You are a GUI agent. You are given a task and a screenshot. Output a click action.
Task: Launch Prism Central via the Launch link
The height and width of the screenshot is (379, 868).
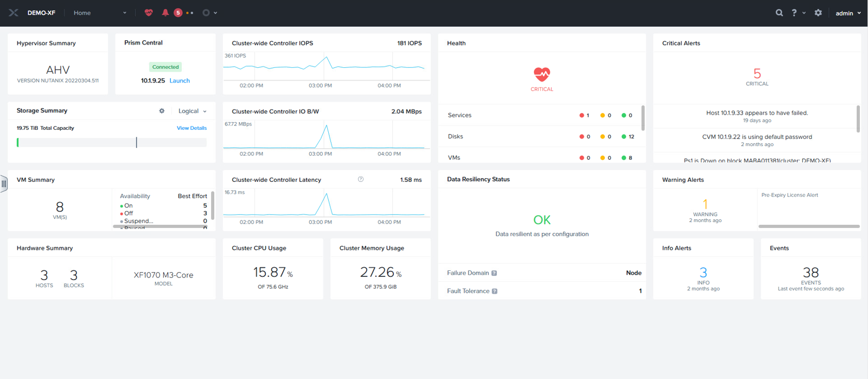pos(180,80)
